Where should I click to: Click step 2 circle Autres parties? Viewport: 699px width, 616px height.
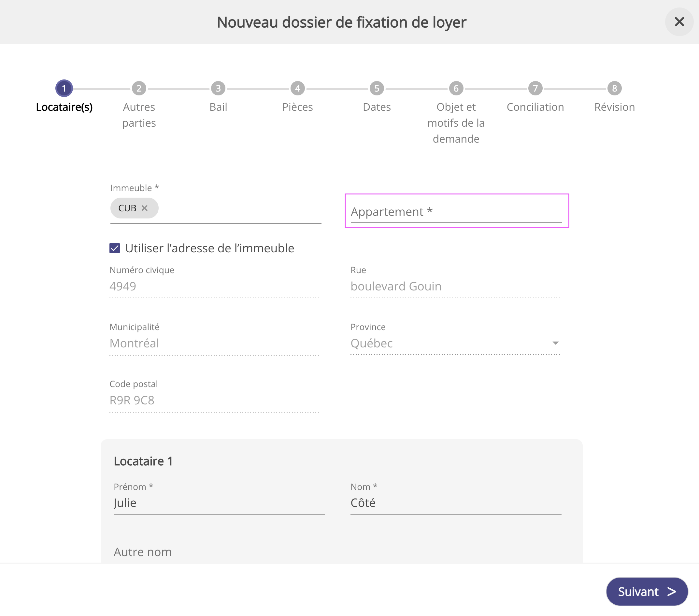pyautogui.click(x=139, y=89)
